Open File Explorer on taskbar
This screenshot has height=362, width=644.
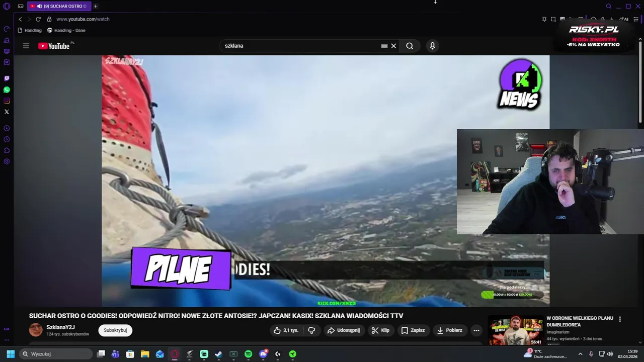[145, 354]
